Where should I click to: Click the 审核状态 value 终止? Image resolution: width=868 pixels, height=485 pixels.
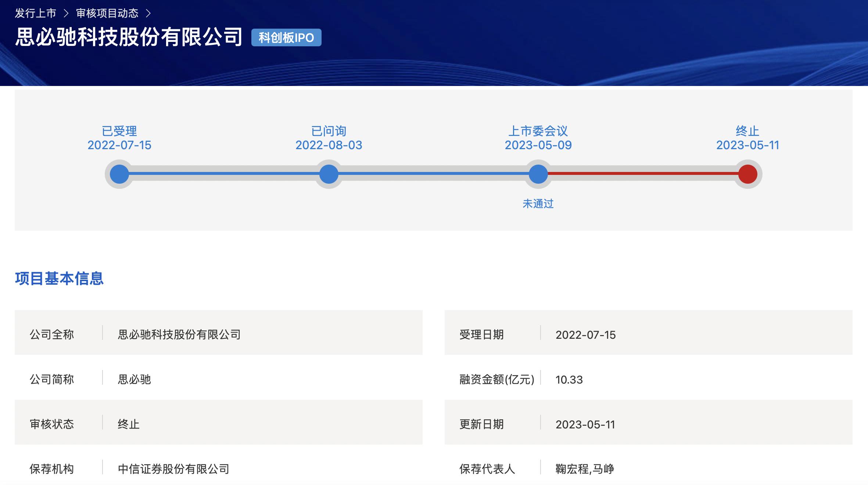(x=129, y=424)
